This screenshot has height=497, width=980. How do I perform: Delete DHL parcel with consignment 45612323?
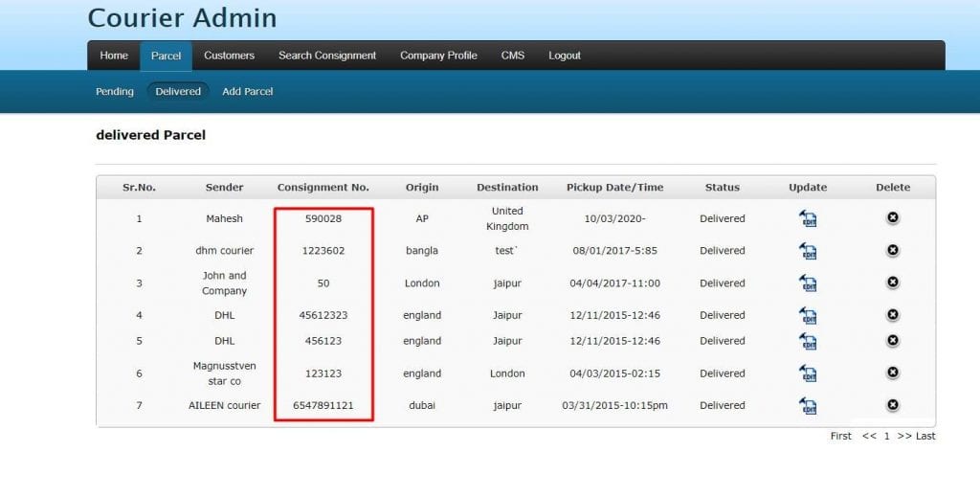893,314
